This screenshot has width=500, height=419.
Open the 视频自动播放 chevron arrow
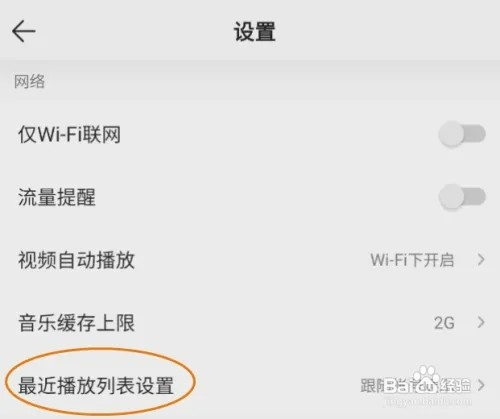pyautogui.click(x=481, y=259)
